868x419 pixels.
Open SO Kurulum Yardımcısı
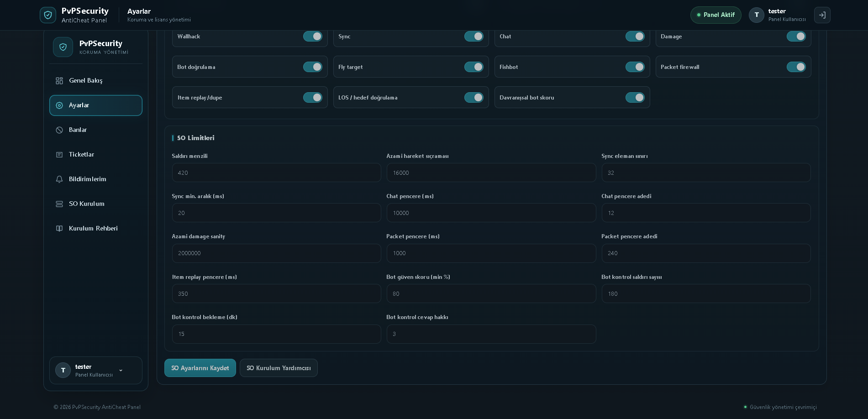point(279,368)
